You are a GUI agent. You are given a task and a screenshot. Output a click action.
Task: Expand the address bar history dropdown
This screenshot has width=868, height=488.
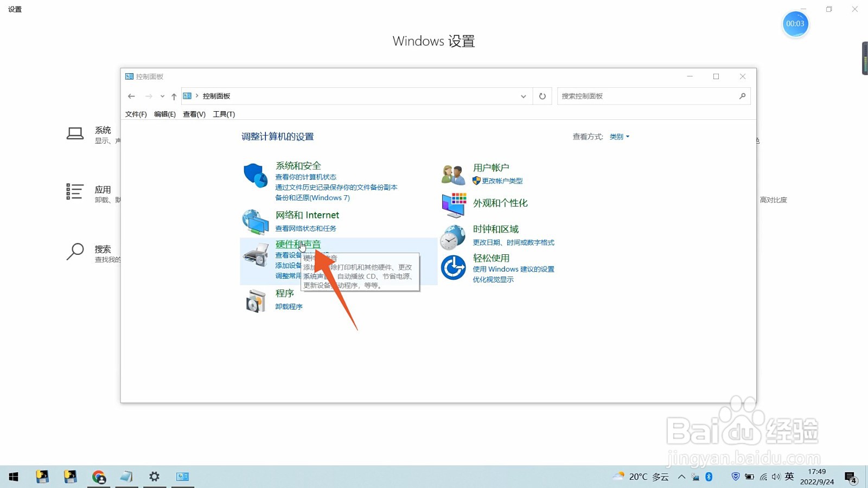click(524, 96)
